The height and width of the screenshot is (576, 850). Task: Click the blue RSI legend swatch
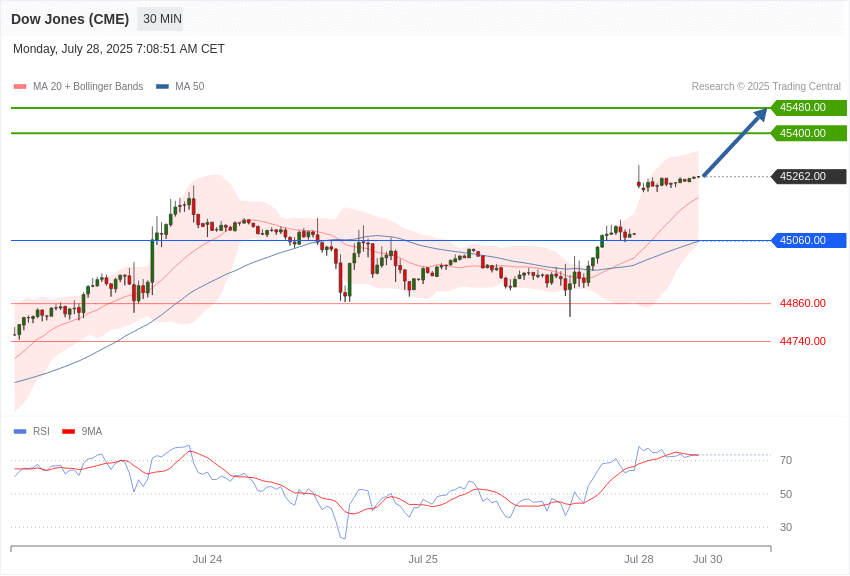click(x=20, y=431)
